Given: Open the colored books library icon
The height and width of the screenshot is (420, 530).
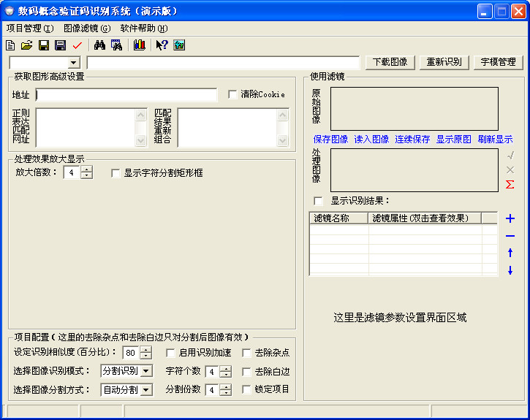Looking at the screenshot, I should tap(139, 45).
